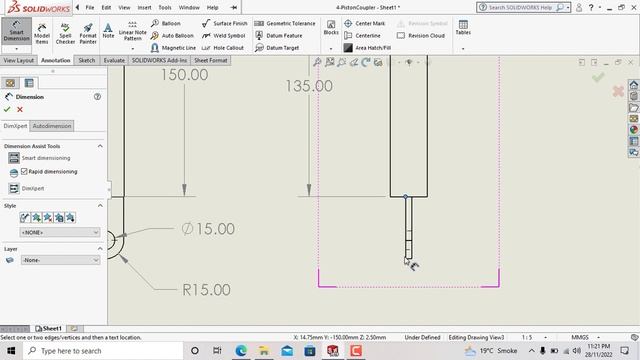Open the View menu
The width and height of the screenshot is (640, 360).
pos(124,7)
